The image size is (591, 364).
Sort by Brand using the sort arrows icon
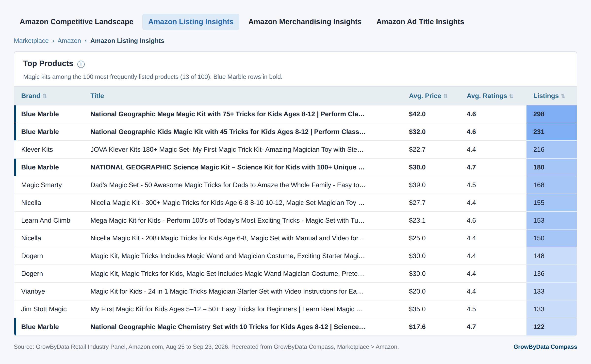point(45,96)
